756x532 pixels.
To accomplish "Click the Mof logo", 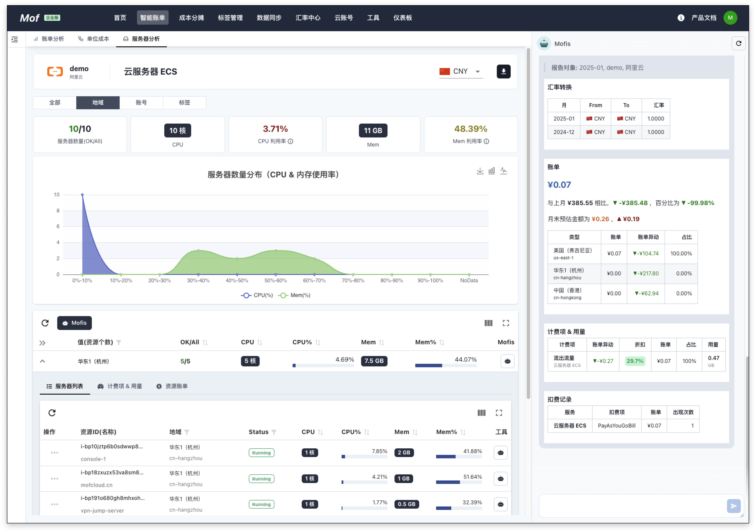I will tap(30, 18).
